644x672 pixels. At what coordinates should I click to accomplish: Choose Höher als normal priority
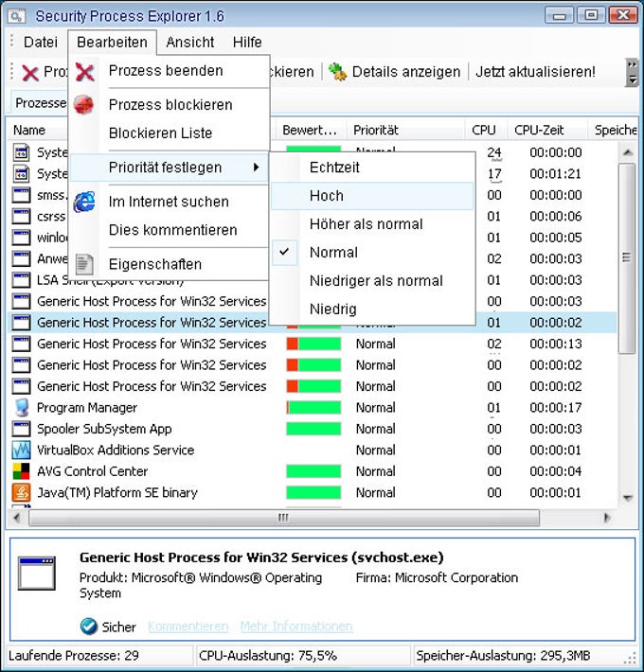(372, 224)
